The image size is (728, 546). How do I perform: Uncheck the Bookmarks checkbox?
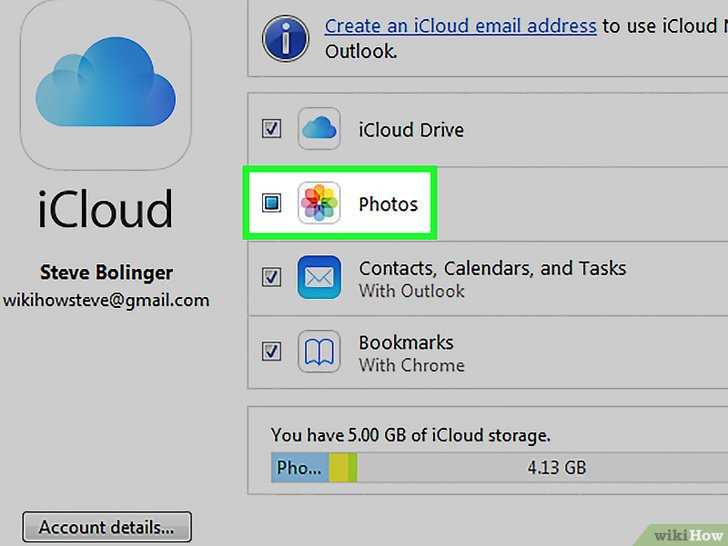272,351
